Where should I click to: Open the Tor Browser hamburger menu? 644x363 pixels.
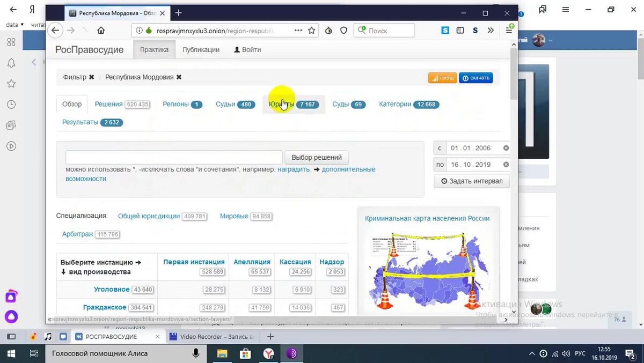[508, 30]
